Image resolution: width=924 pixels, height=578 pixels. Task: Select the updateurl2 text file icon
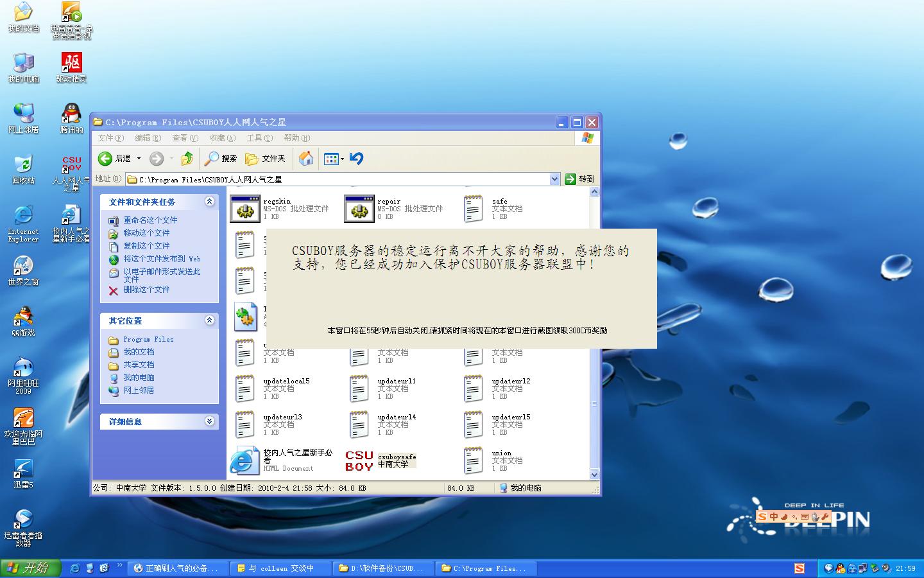click(474, 389)
